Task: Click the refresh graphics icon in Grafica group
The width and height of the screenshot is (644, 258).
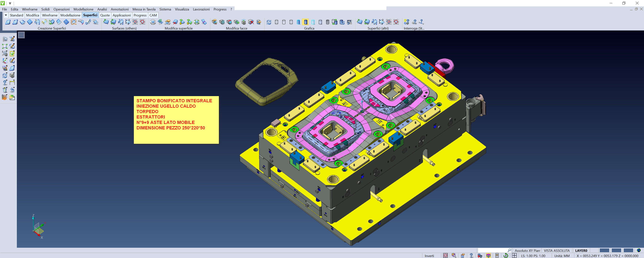Action: tap(269, 22)
